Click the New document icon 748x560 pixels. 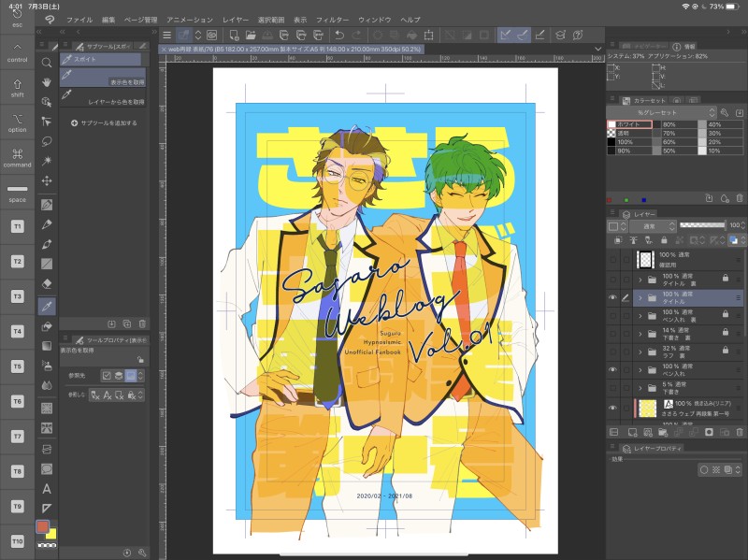pyautogui.click(x=234, y=35)
